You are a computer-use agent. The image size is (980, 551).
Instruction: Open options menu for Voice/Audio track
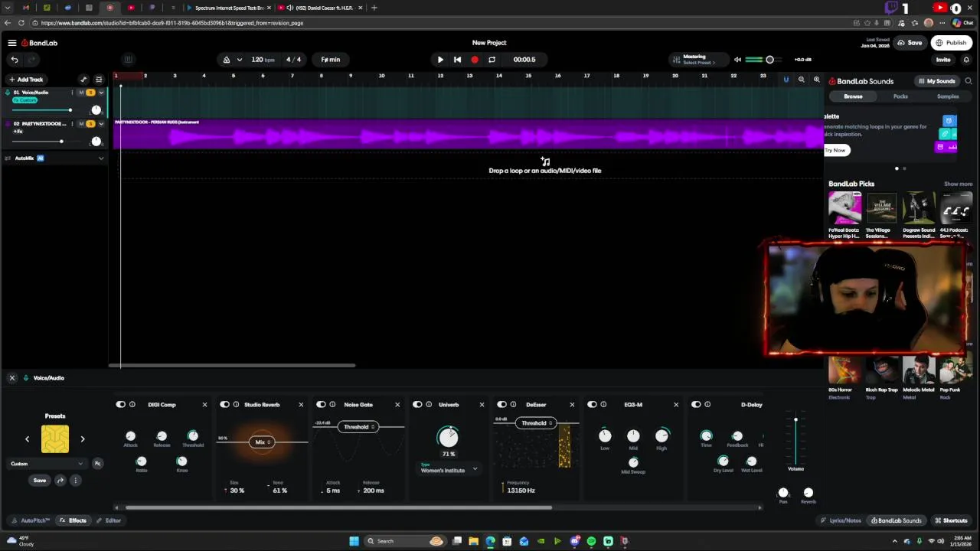tap(72, 93)
